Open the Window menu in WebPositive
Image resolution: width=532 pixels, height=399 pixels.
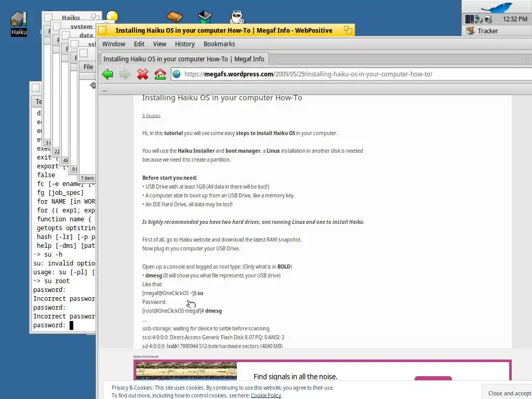click(114, 44)
